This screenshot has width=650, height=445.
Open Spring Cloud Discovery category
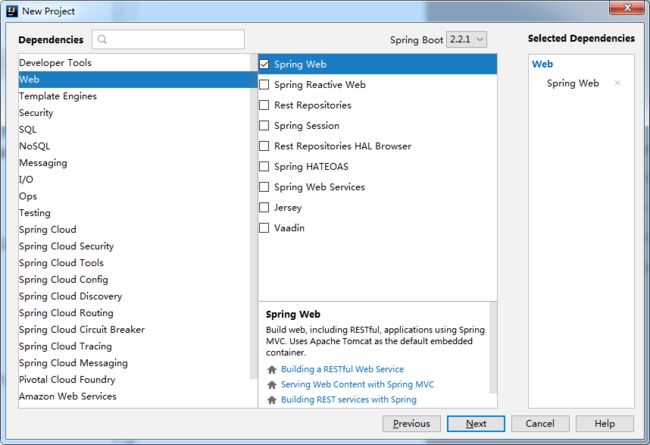(134, 296)
